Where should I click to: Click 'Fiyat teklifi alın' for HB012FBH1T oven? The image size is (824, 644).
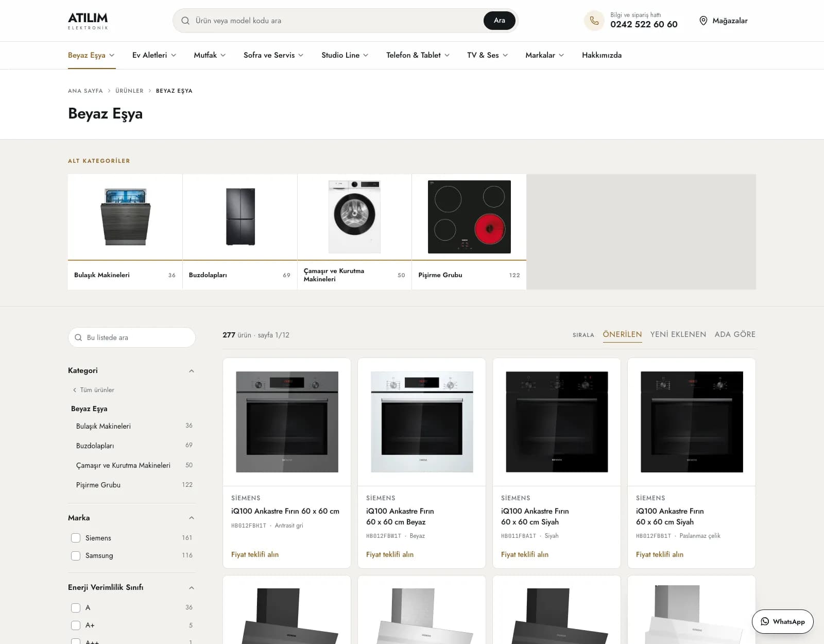255,554
